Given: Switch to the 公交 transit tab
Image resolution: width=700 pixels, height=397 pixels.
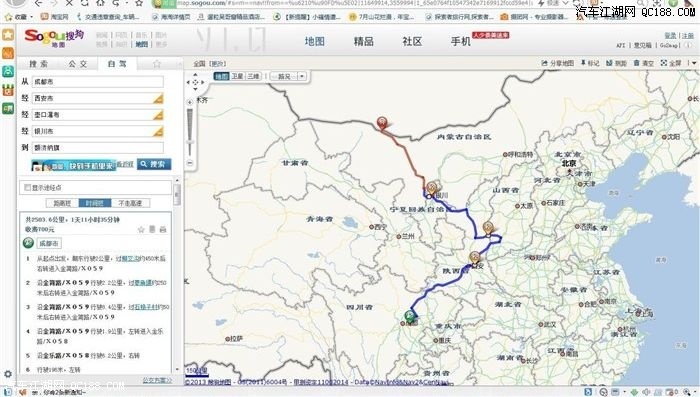Looking at the screenshot, I should coord(78,64).
